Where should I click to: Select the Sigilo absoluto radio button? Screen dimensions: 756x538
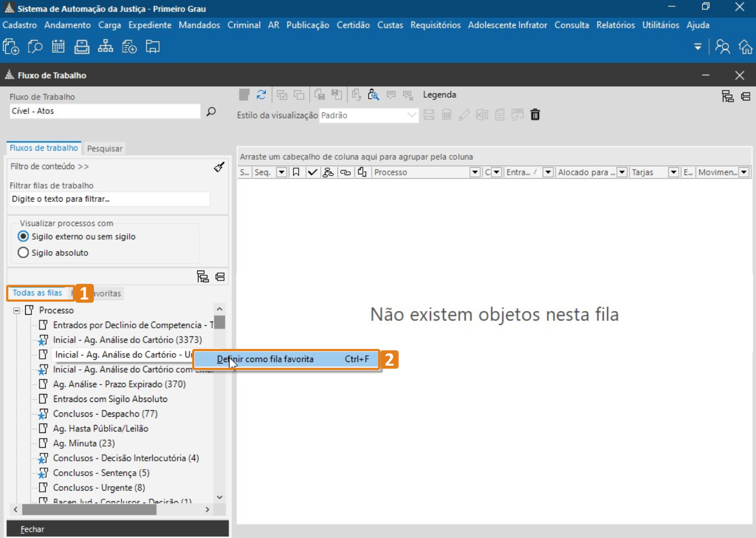pos(23,253)
